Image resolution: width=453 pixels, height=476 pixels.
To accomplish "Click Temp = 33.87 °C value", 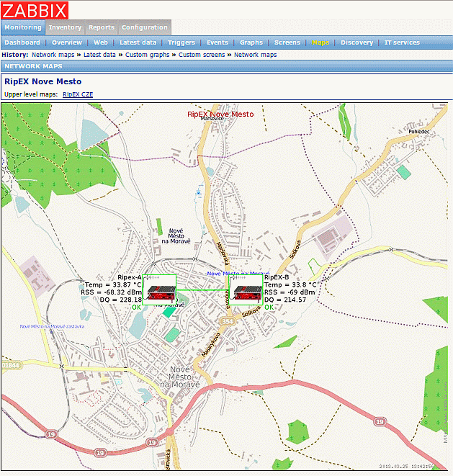I will click(x=113, y=284).
